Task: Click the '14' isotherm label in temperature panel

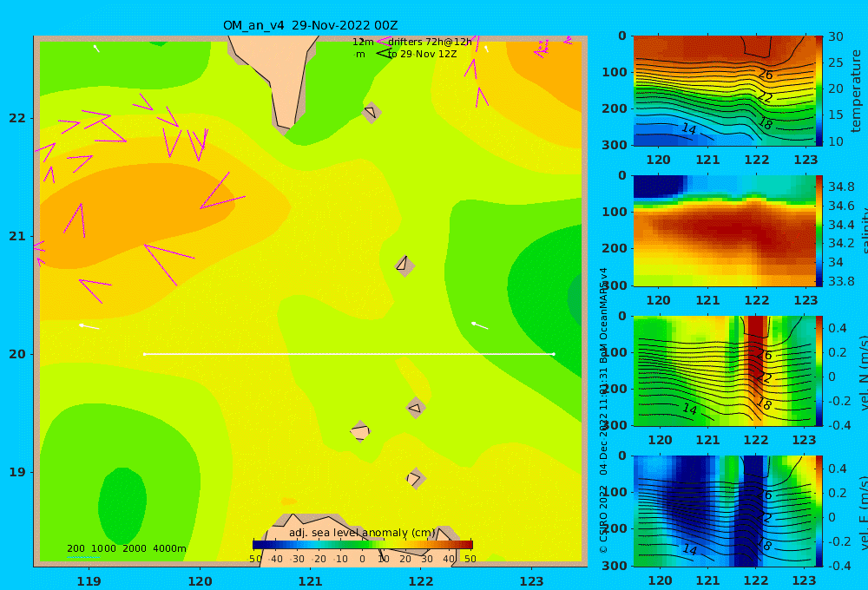Action: coord(688,128)
